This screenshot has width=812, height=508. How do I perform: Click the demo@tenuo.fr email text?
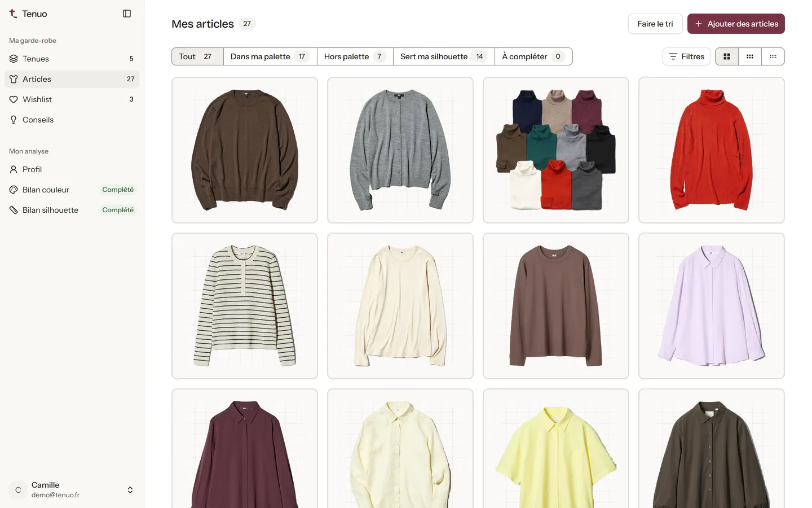pyautogui.click(x=55, y=495)
